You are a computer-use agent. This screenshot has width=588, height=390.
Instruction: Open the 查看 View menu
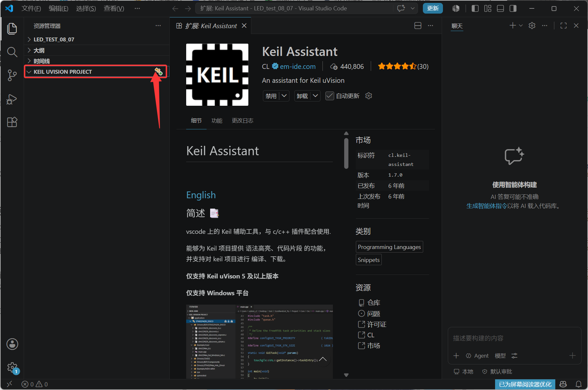[x=114, y=8]
